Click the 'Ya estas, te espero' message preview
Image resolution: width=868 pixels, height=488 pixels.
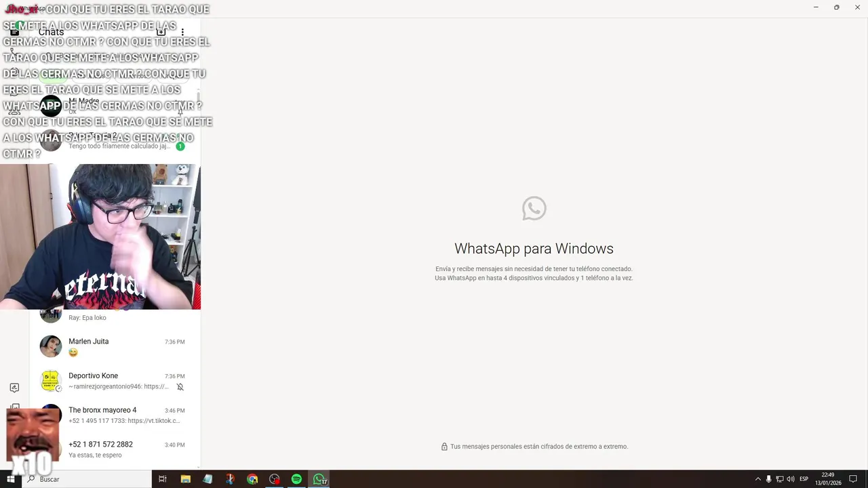95,455
